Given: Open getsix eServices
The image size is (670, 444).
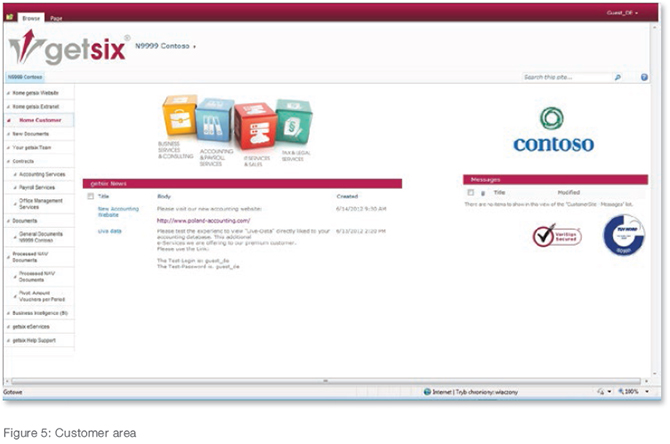Looking at the screenshot, I should coord(31,326).
